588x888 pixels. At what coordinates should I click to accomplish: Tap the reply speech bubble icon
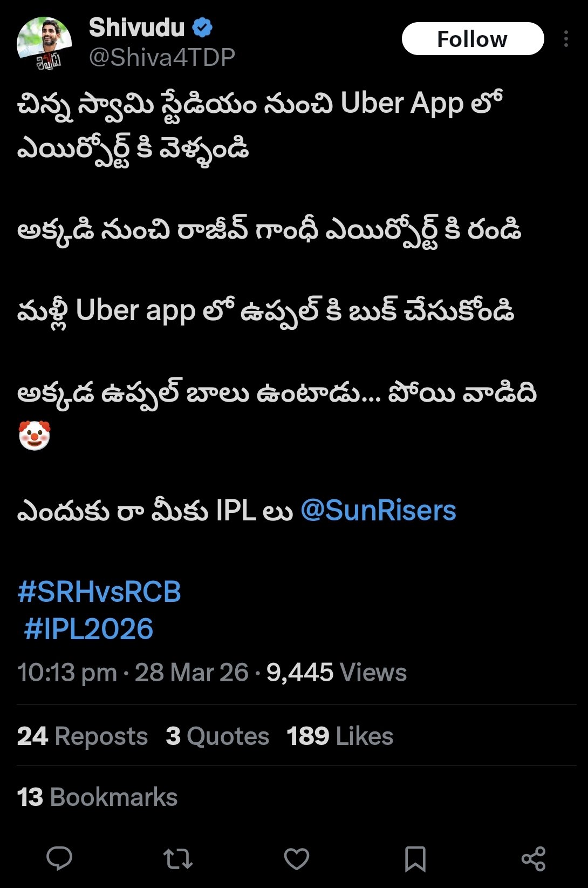tap(59, 858)
